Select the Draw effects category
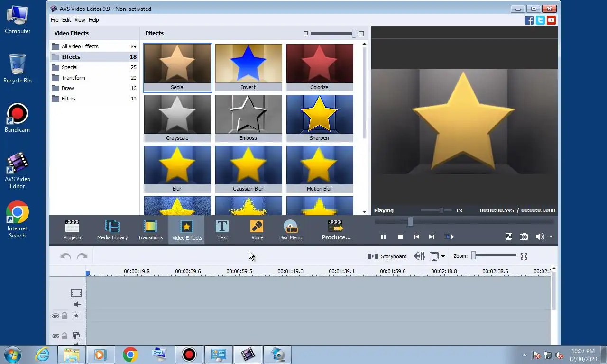Screen dimensions: 607x364 (x=94, y=88)
